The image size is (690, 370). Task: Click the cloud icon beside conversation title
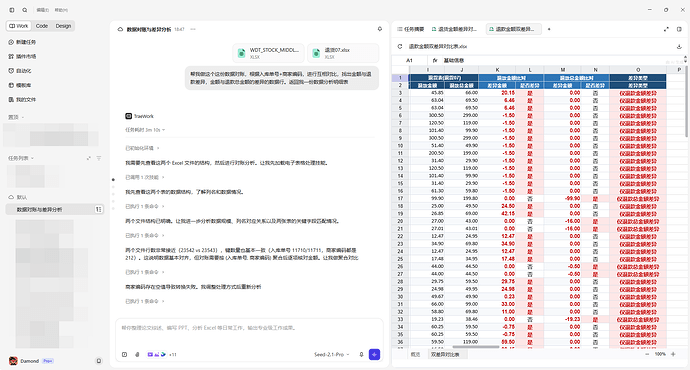pos(120,29)
